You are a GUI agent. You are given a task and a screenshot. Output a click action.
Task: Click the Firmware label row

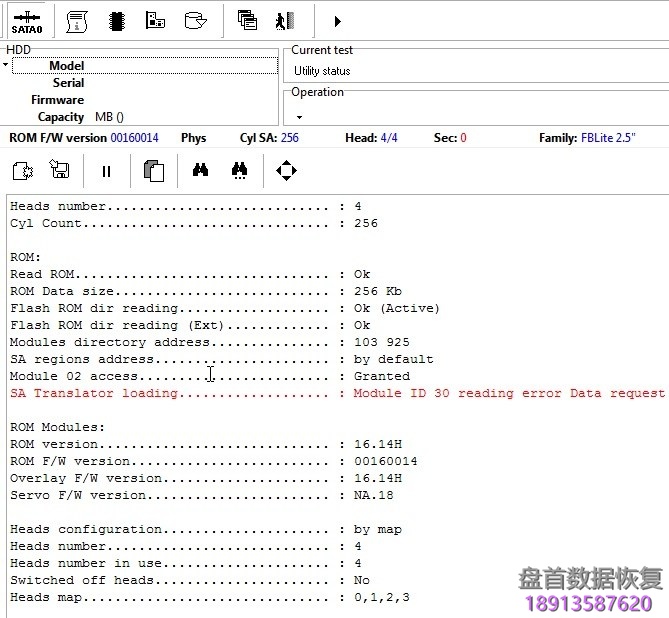coord(58,100)
